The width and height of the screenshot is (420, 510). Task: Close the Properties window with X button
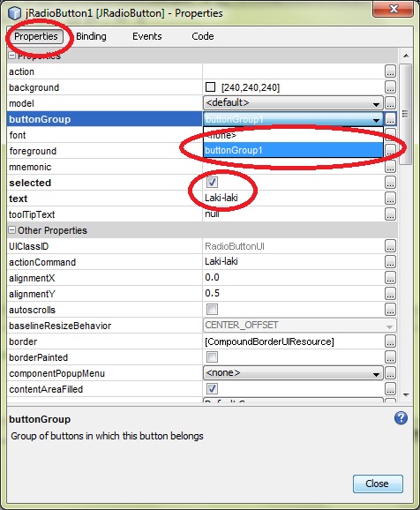393,9
